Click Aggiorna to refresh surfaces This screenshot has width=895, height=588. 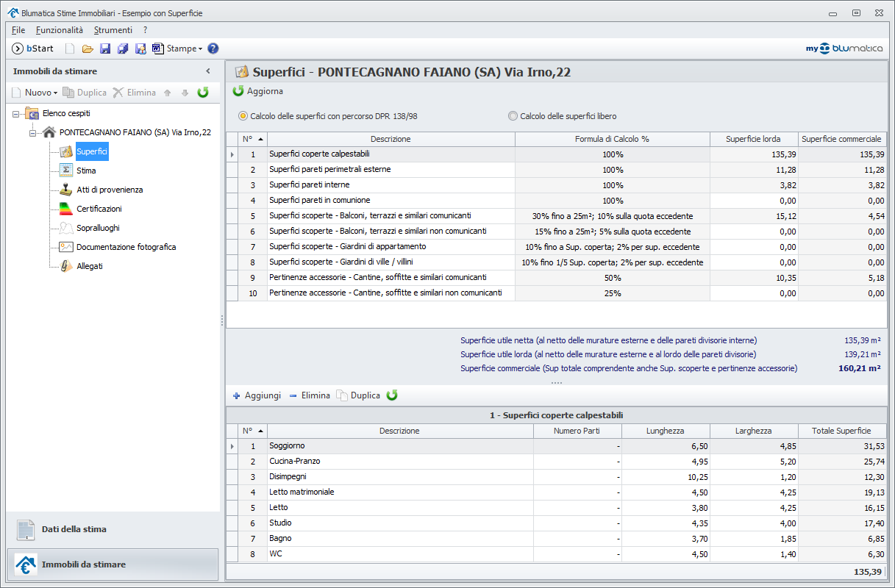pyautogui.click(x=258, y=91)
